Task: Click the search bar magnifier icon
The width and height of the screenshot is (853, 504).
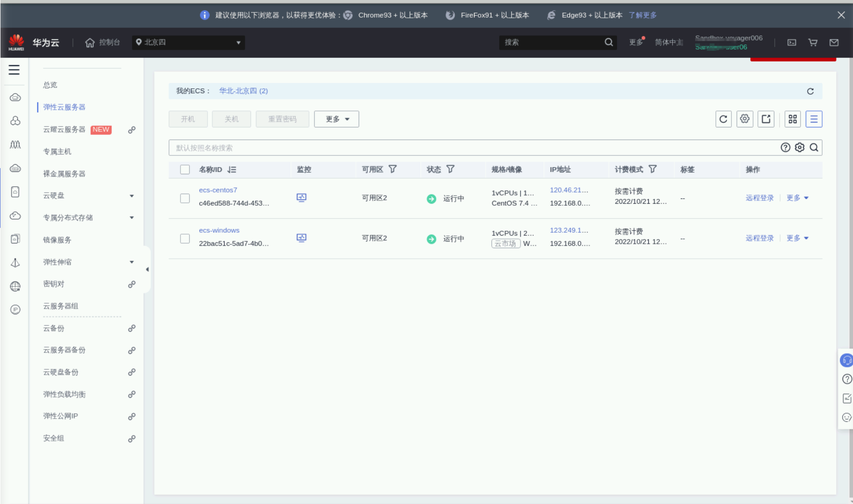Action: pos(814,148)
